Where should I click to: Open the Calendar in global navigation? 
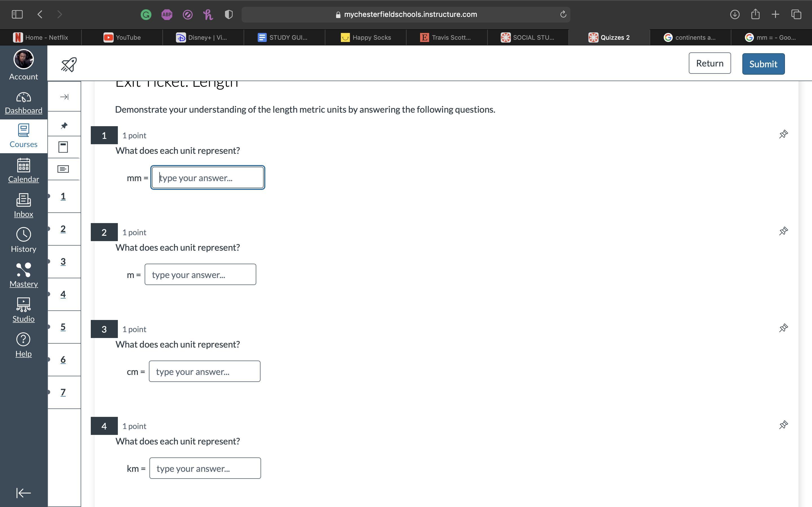pyautogui.click(x=23, y=171)
